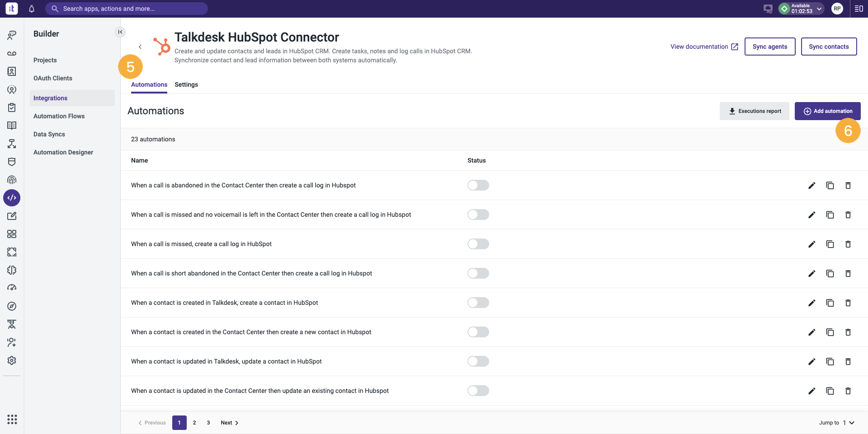Click the Add automation button
The height and width of the screenshot is (434, 868).
point(828,111)
